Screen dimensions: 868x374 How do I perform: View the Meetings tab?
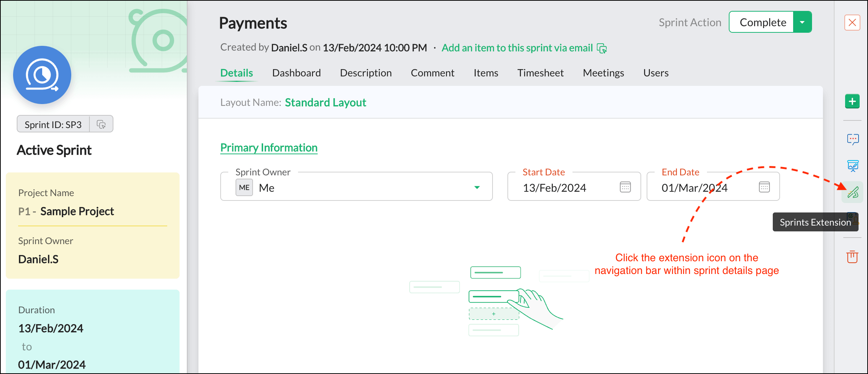(603, 73)
